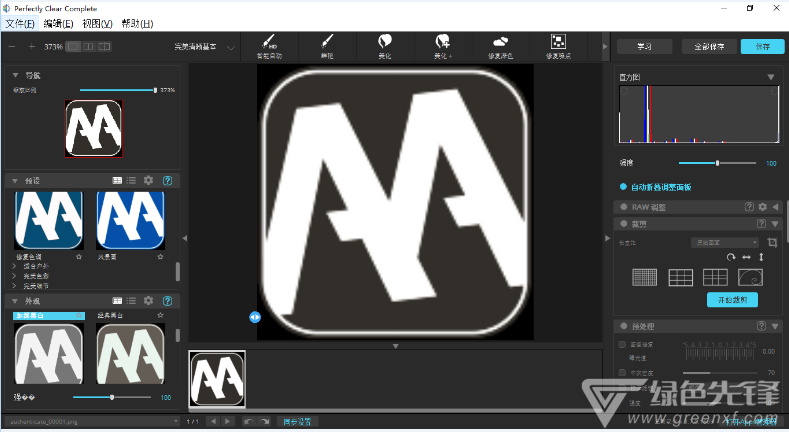Switch to single image view layout
The height and width of the screenshot is (432, 789).
(73, 46)
